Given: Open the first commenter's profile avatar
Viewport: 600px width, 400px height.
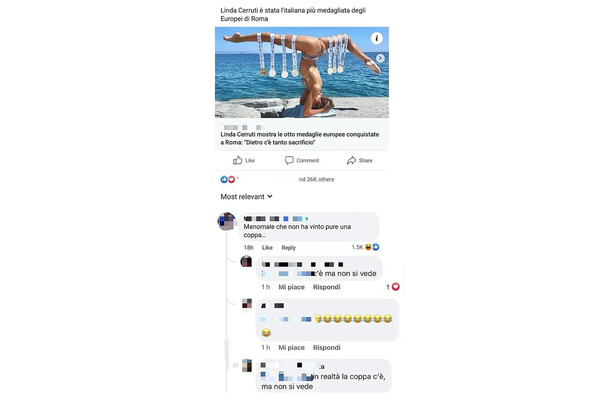Looking at the screenshot, I should point(227,221).
